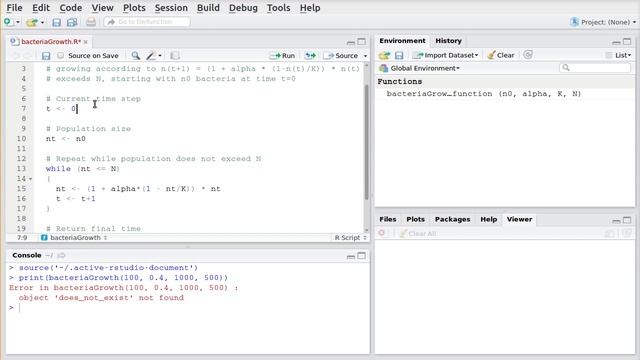The height and width of the screenshot is (360, 640).
Task: Switch to the Packages tab
Action: [x=452, y=219]
